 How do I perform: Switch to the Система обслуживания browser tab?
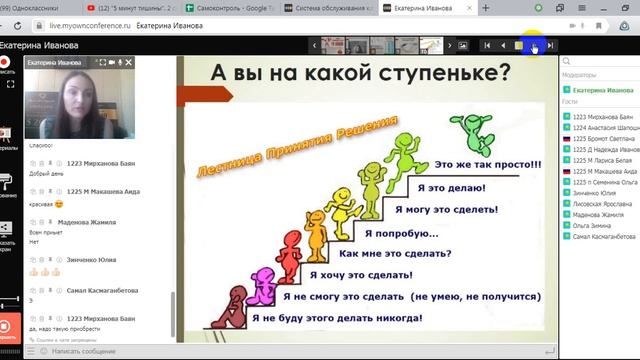(329, 8)
